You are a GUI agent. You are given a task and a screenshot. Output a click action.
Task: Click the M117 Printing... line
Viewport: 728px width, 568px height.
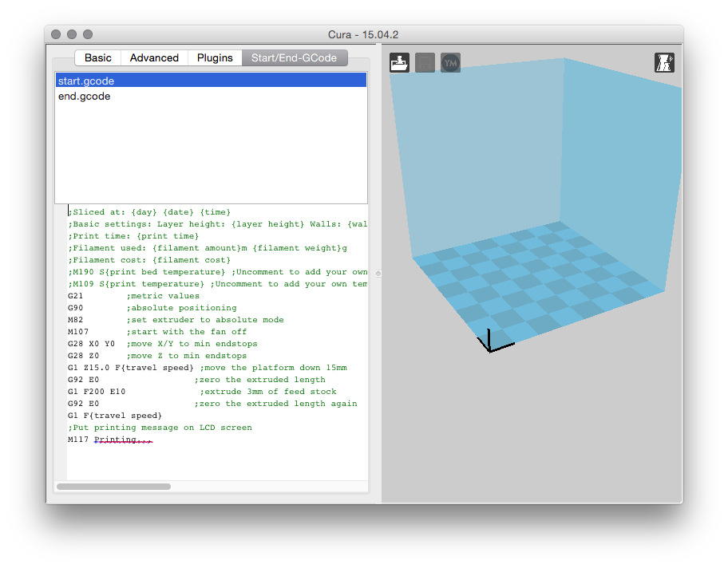(110, 440)
